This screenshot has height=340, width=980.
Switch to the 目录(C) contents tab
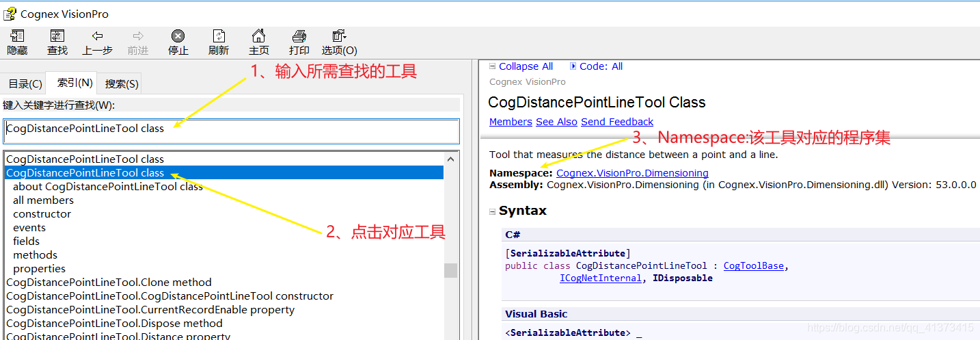(25, 84)
